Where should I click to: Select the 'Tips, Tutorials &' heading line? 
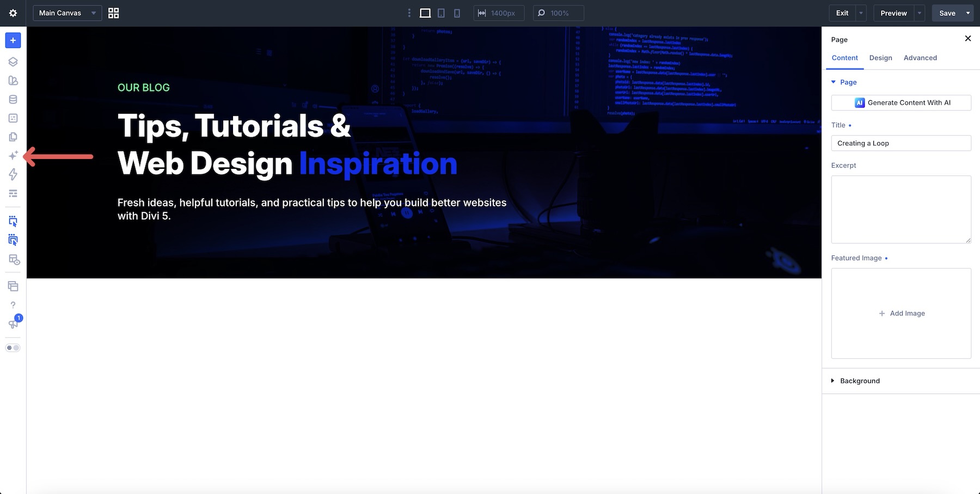pyautogui.click(x=234, y=126)
